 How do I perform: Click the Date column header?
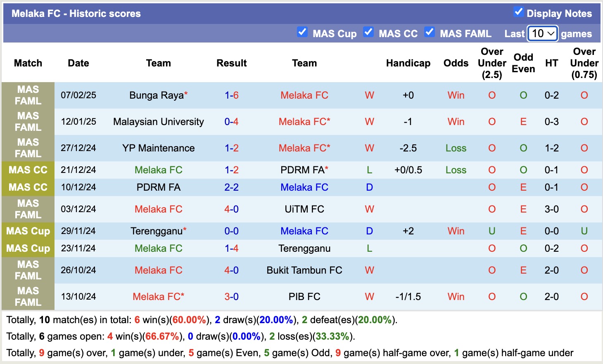78,63
